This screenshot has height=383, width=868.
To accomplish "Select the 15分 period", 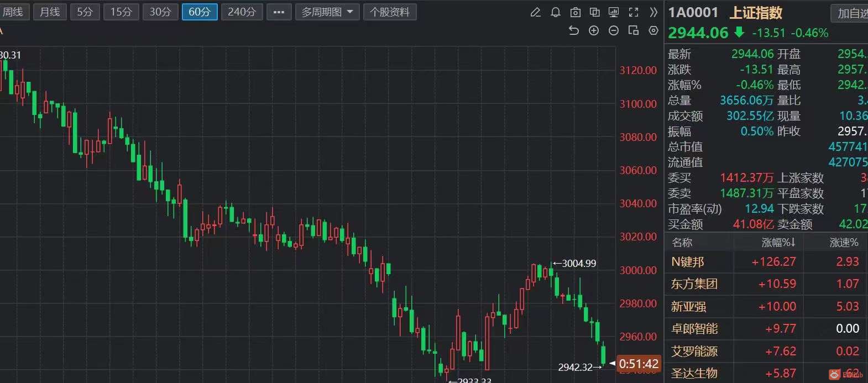I will pos(121,12).
